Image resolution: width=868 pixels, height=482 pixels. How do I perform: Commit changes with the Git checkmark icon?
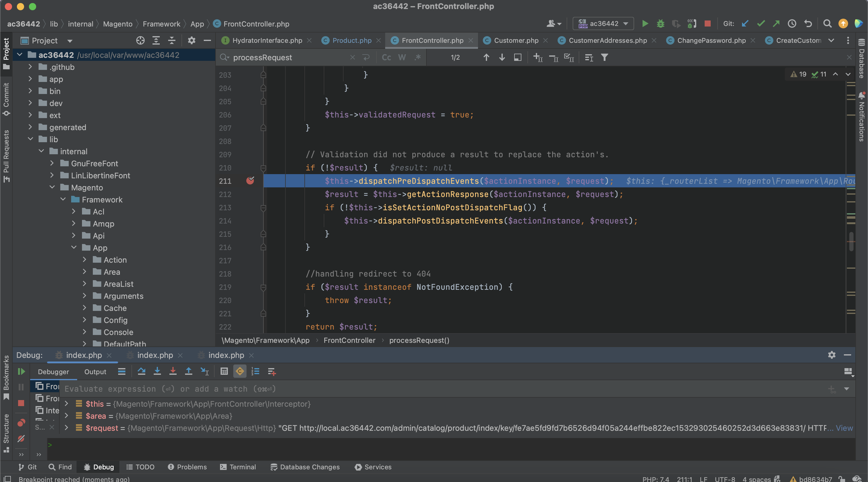point(760,23)
